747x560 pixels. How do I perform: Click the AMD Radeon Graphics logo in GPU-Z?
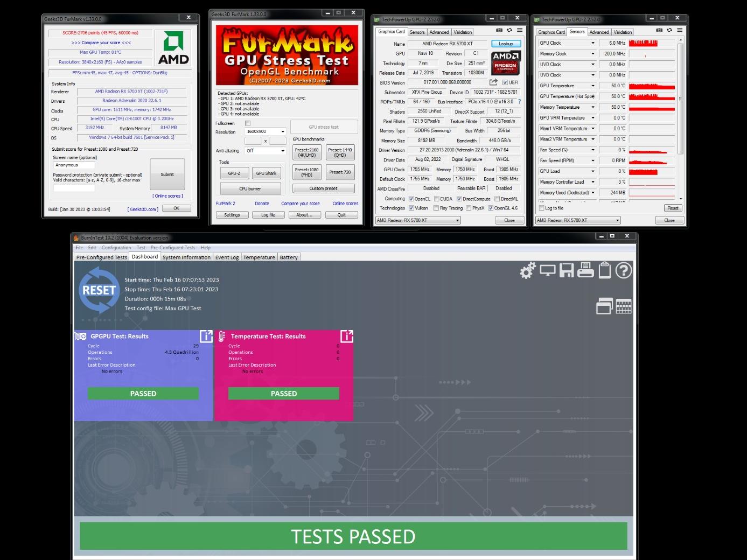click(506, 62)
